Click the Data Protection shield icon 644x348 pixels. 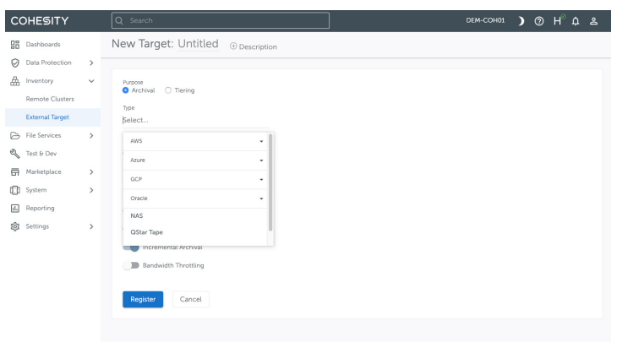(15, 63)
